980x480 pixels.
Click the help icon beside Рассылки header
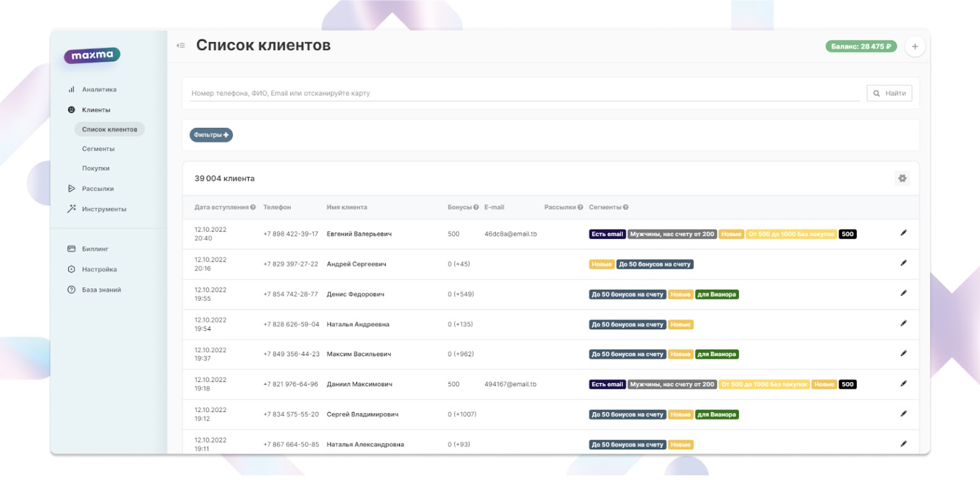coord(580,208)
